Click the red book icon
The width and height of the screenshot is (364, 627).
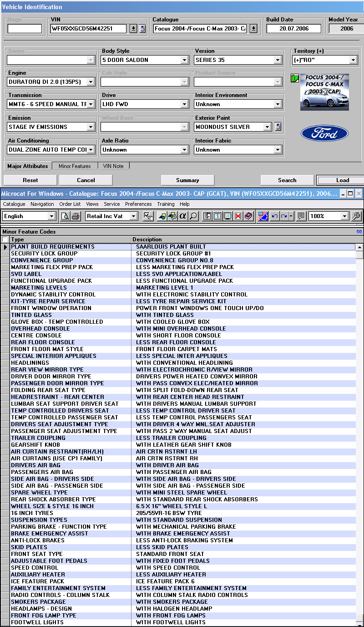click(x=248, y=216)
